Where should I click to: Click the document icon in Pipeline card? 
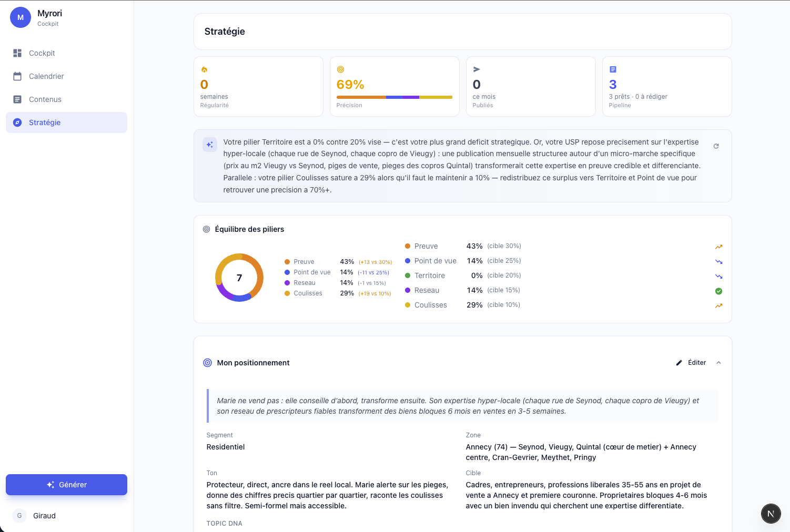point(613,69)
